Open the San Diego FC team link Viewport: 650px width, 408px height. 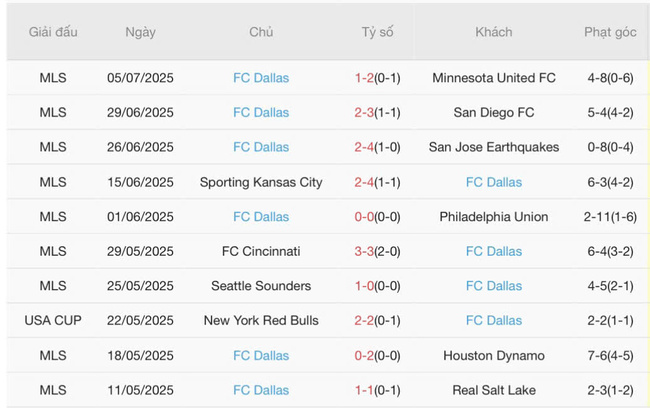[x=494, y=113]
